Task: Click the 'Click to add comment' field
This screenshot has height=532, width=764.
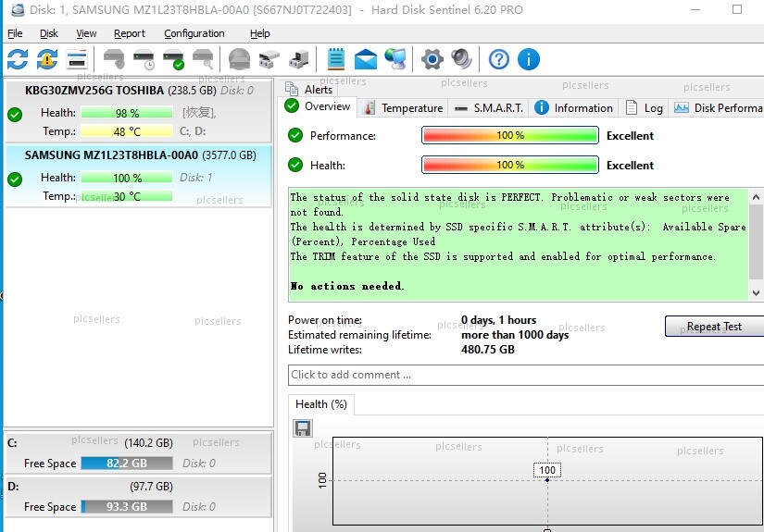Action: click(526, 375)
